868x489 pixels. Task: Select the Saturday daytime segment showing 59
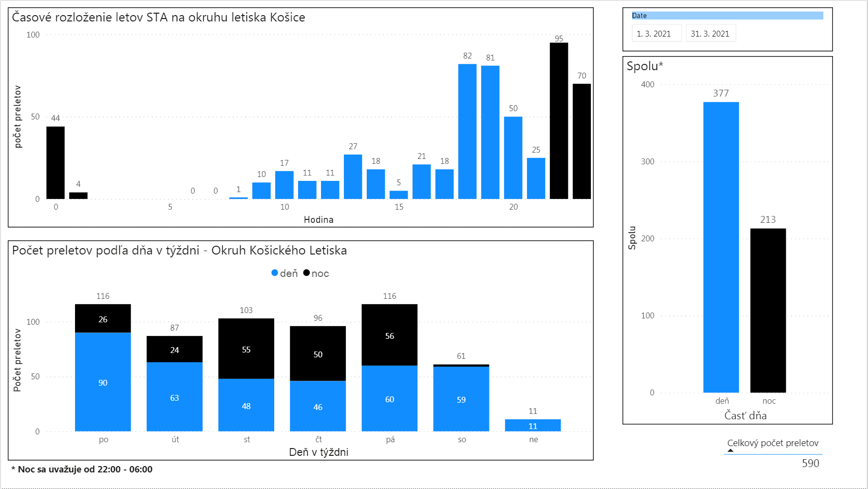point(461,399)
